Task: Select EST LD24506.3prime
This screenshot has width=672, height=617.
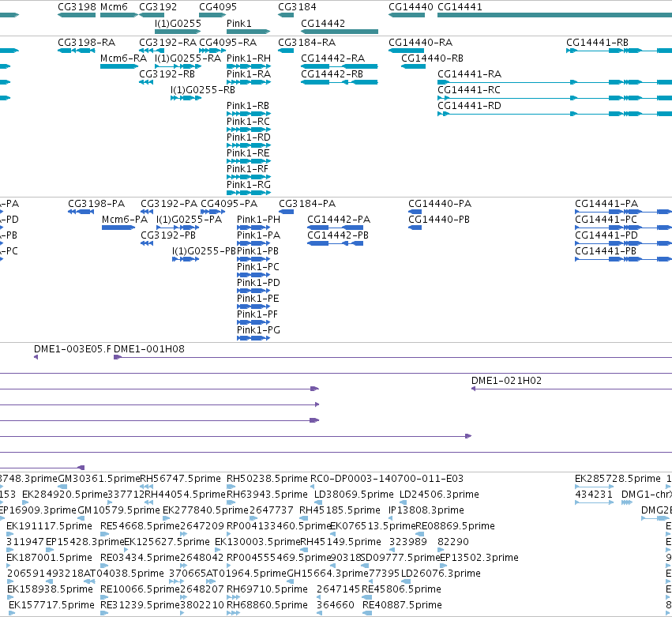Action: 439,494
